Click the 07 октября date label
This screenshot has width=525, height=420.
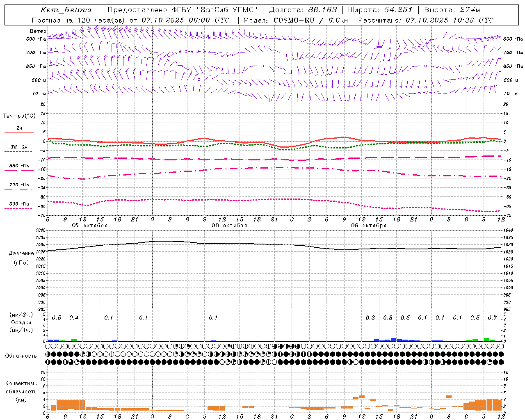coord(90,226)
